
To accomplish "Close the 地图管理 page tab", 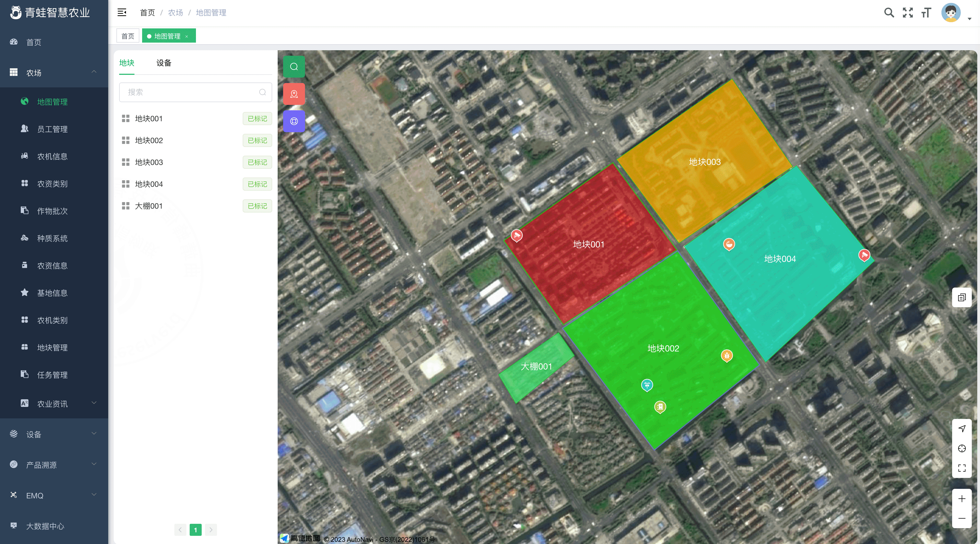I will (x=187, y=37).
